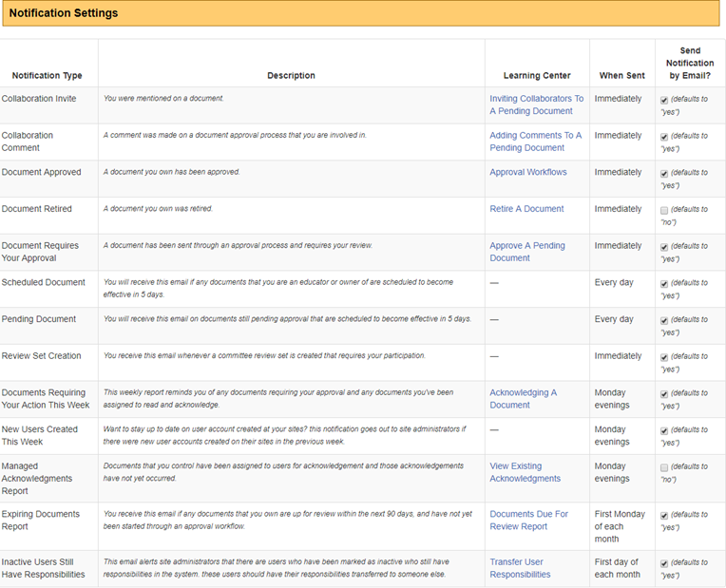Select Document Requires Your Approval label

coord(40,252)
